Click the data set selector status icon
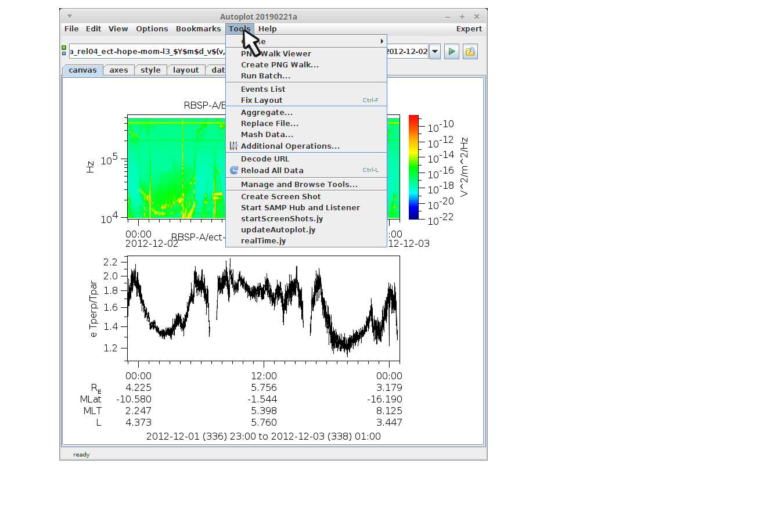 click(x=64, y=51)
